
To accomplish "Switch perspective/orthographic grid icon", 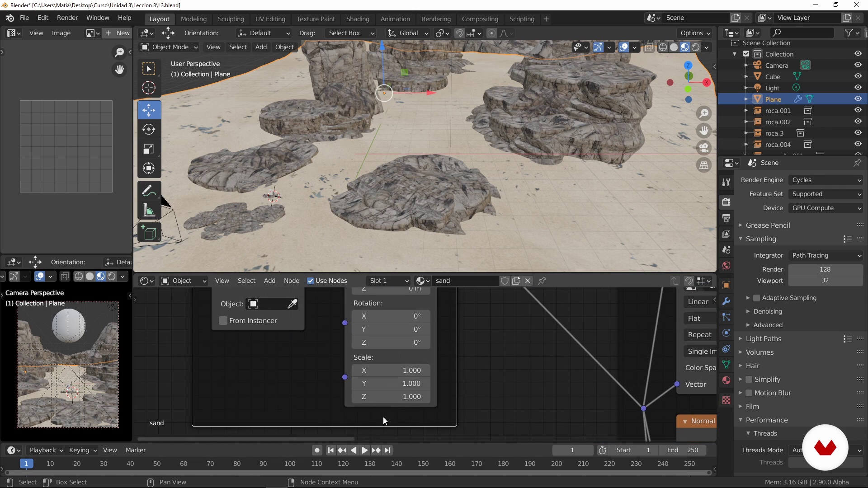I will click(704, 165).
